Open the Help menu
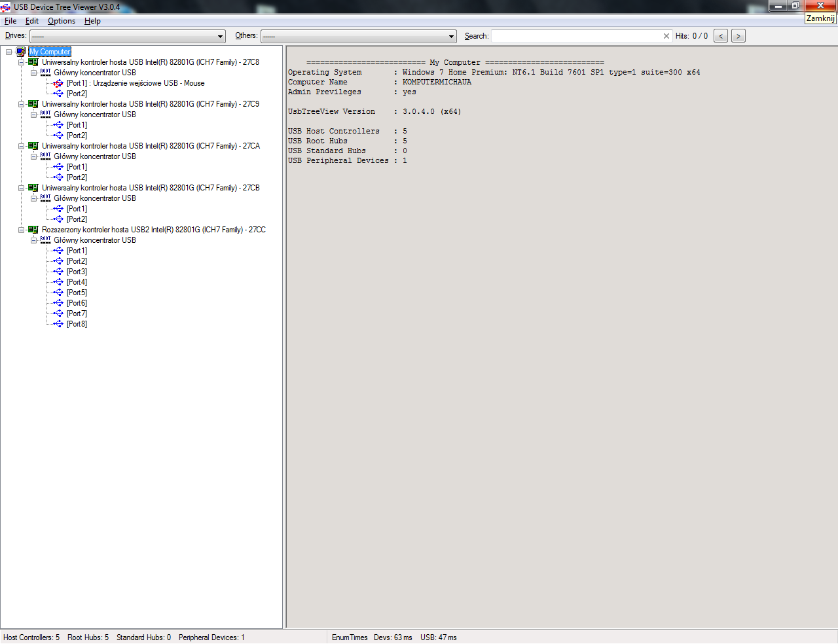 point(92,21)
